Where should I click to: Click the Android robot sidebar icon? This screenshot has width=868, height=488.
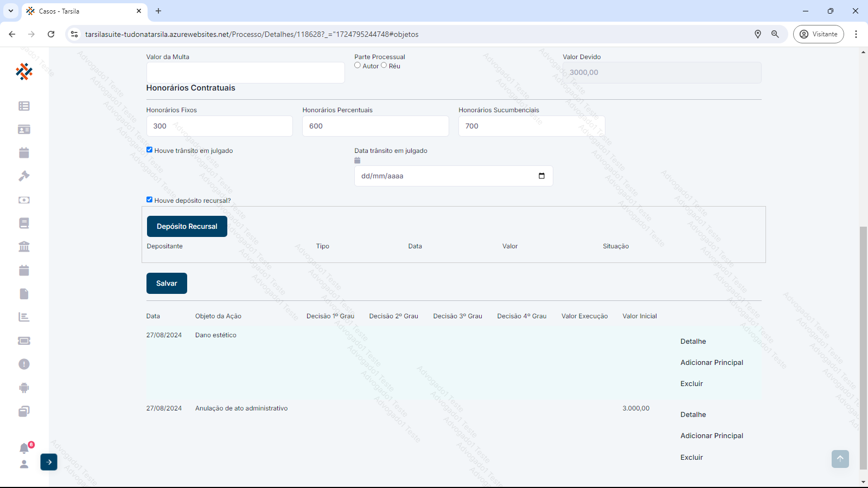click(24, 388)
